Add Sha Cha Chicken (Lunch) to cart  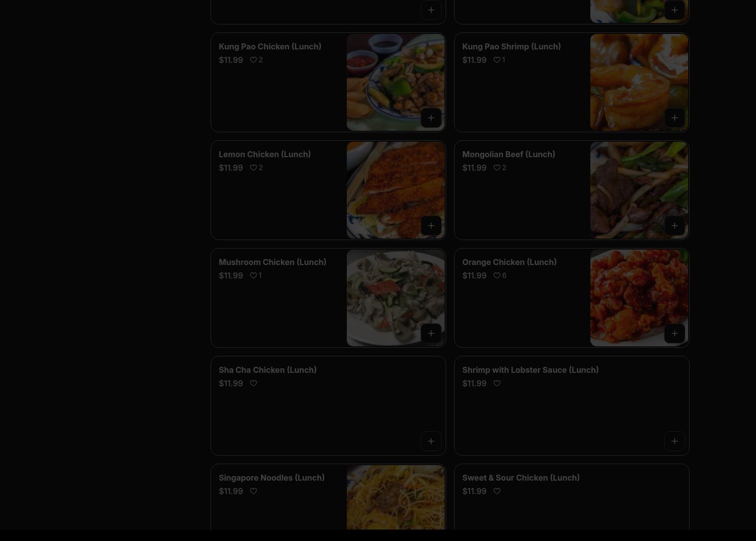pyautogui.click(x=431, y=441)
